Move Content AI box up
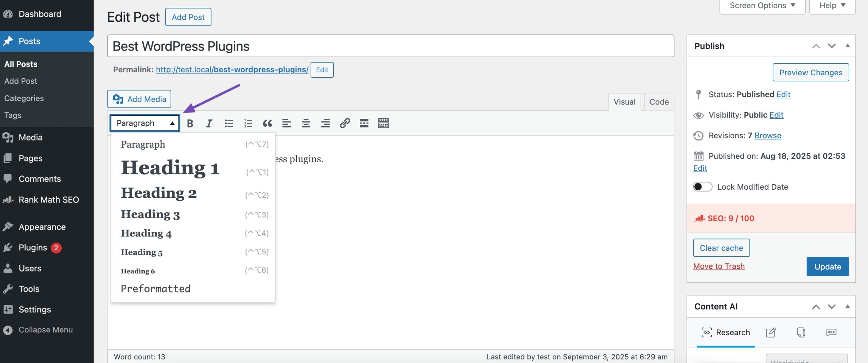868x363 pixels. [x=816, y=307]
